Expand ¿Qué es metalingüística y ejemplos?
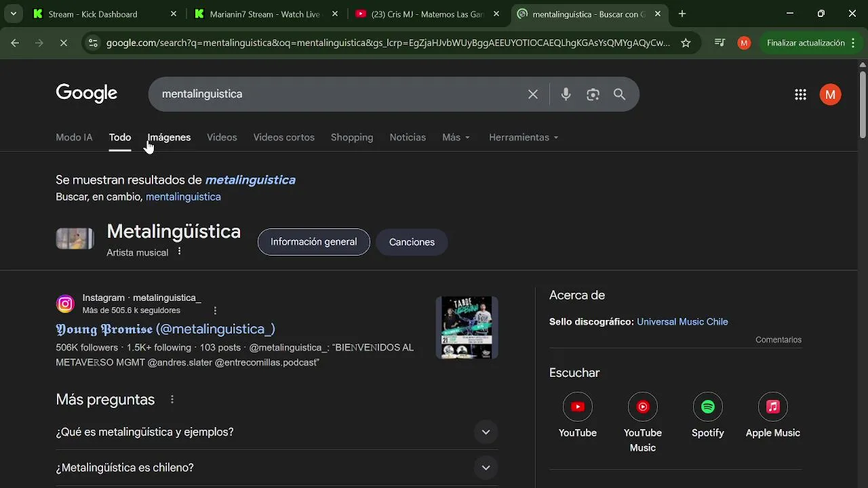Screen dimensions: 868x488 [x=277, y=432]
